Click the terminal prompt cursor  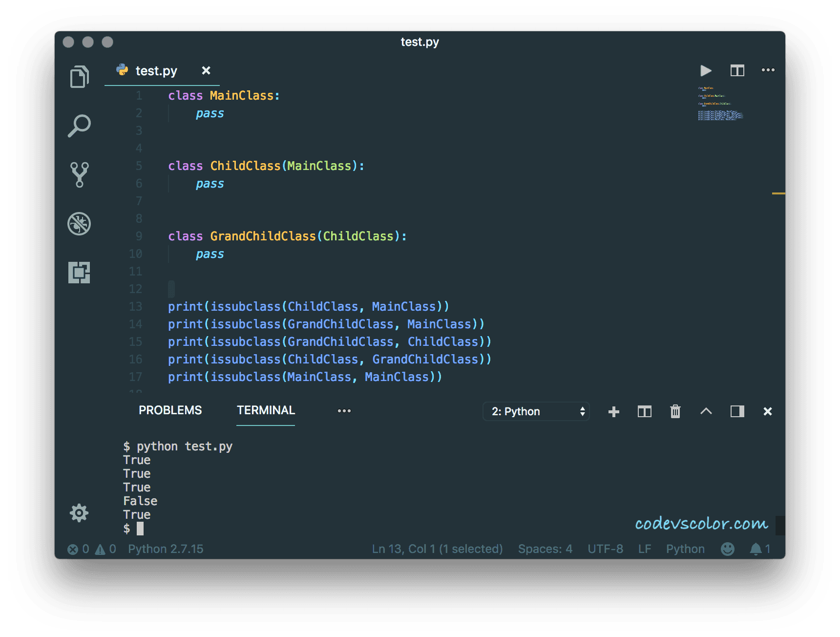(x=140, y=529)
